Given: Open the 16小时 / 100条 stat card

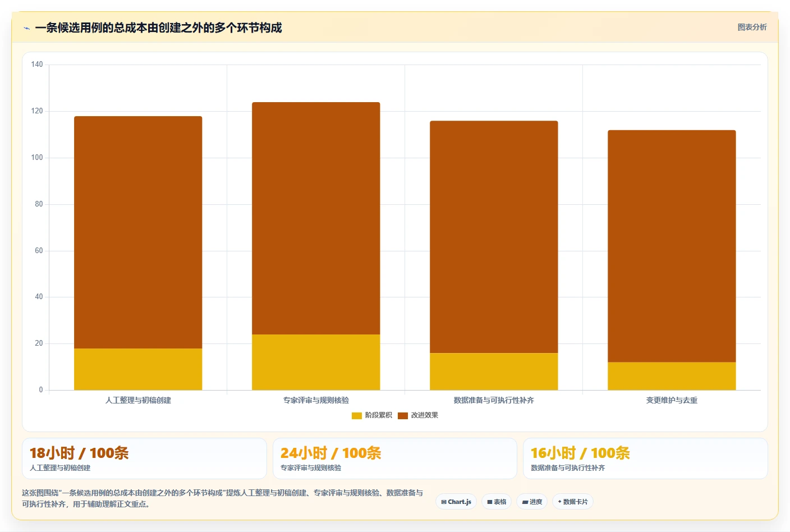Looking at the screenshot, I should coord(645,458).
